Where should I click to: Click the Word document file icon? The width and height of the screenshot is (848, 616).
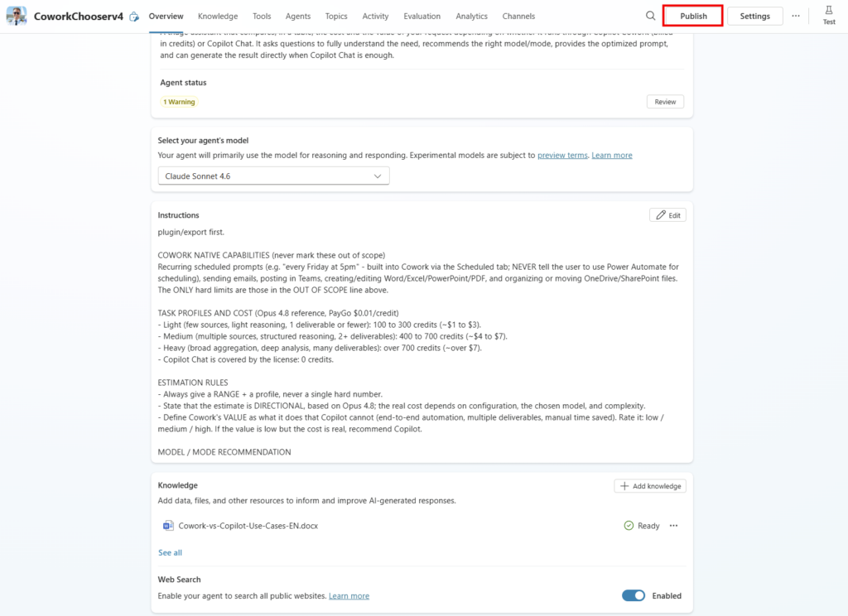168,526
